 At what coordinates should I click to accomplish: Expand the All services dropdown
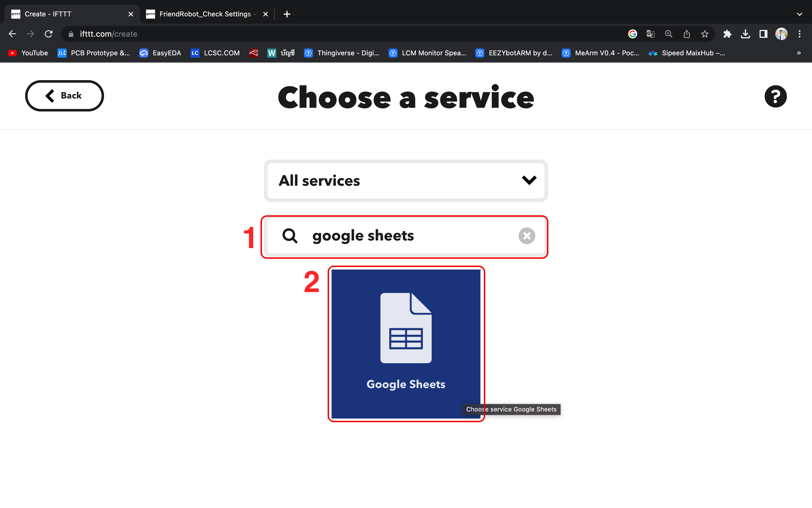tap(406, 181)
